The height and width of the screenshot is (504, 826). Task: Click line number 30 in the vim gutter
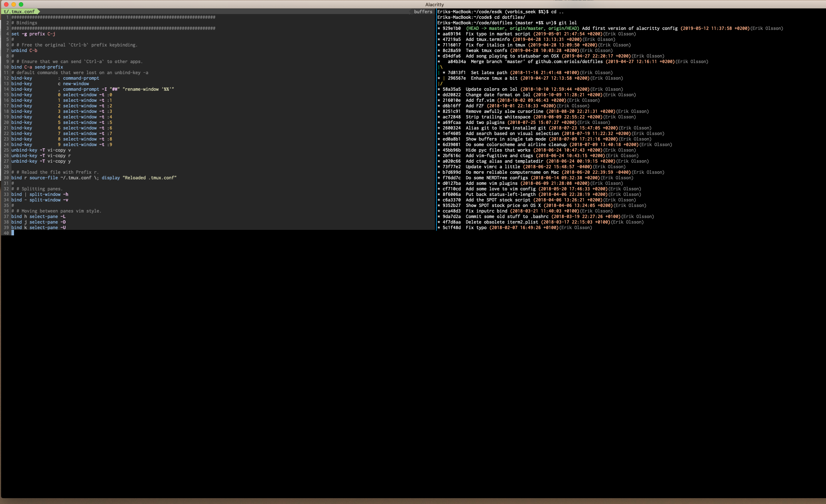click(x=6, y=177)
